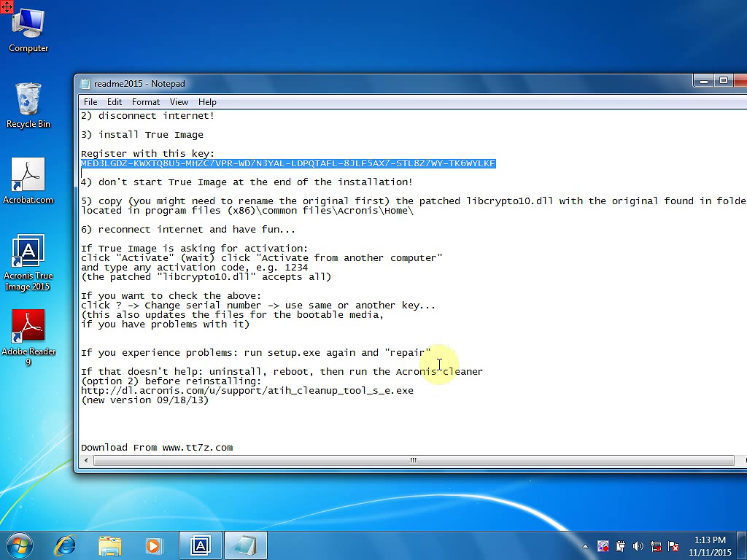Click line "and type any activation code, e.g. 1234"
The image size is (747, 560).
tap(194, 268)
